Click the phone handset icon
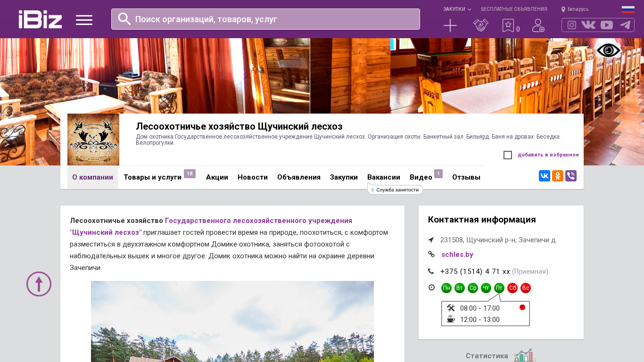The height and width of the screenshot is (362, 644). point(431,271)
